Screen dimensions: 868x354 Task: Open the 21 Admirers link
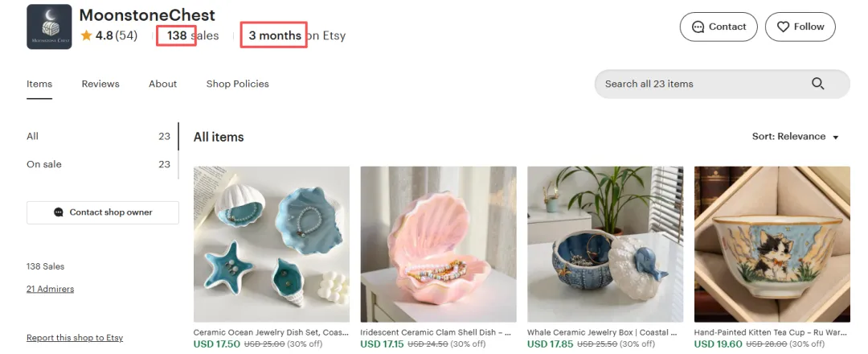[x=50, y=289]
